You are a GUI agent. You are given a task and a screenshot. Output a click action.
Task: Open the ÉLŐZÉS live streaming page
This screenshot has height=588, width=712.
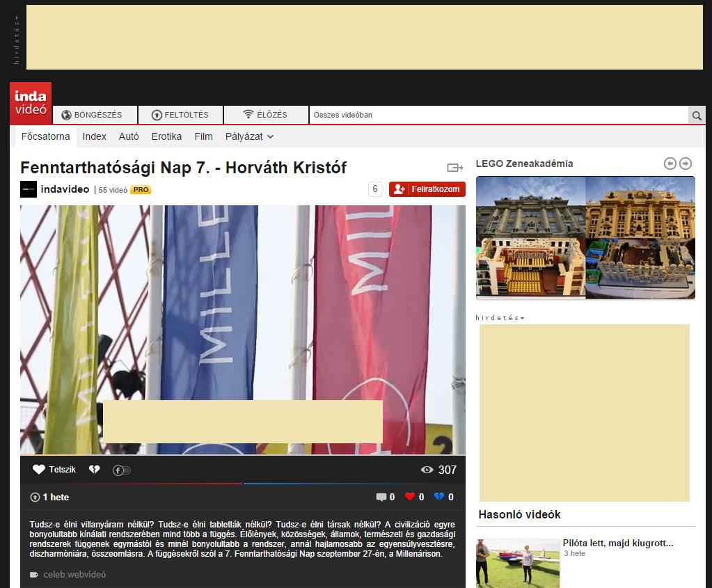pos(266,115)
